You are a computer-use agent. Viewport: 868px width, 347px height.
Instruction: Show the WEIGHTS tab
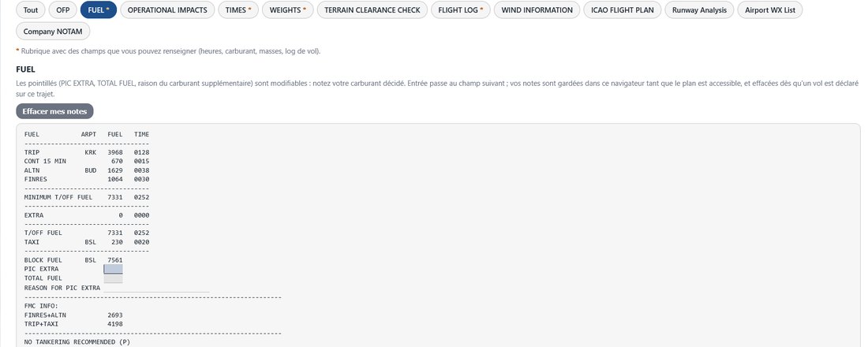(x=288, y=10)
